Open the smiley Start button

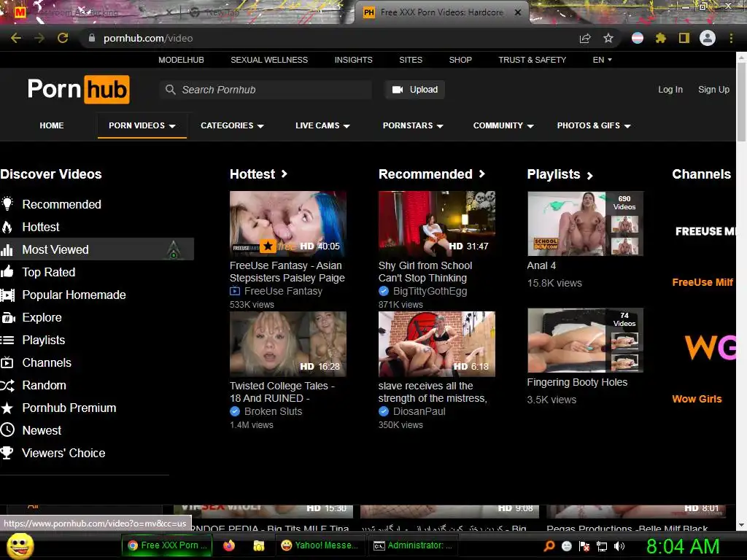(x=20, y=545)
